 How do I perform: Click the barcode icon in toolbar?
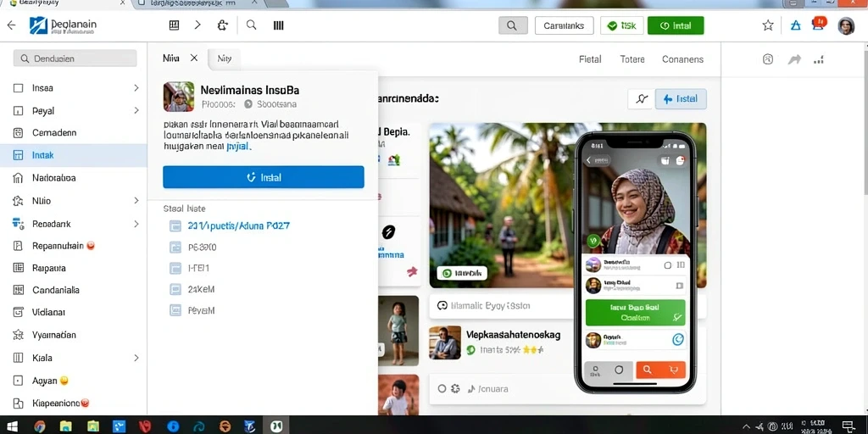(278, 25)
